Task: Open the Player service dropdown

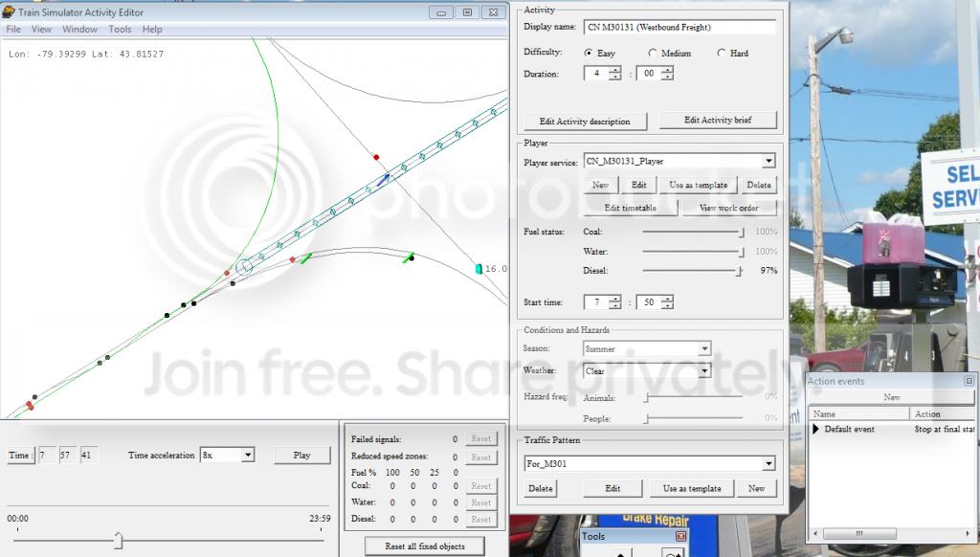Action: point(768,162)
